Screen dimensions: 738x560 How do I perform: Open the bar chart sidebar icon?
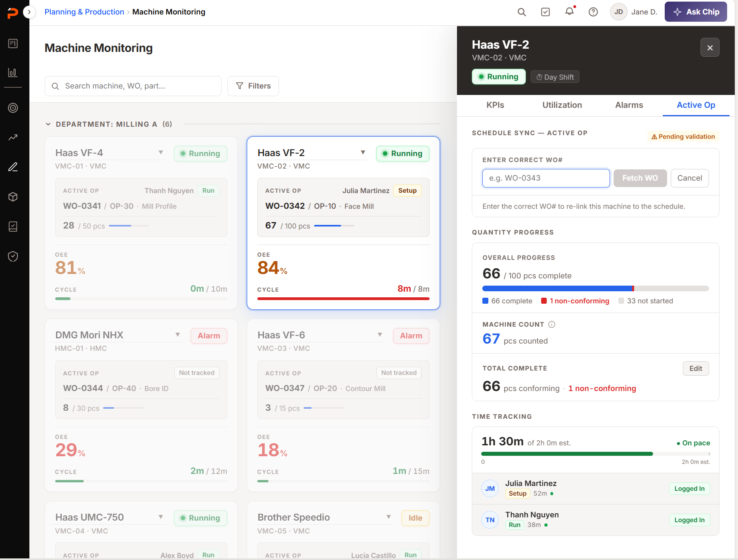pos(13,72)
